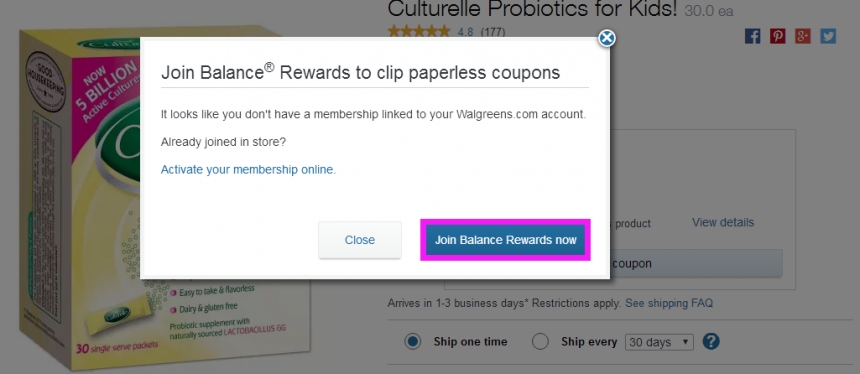Share product on Facebook

click(x=752, y=36)
